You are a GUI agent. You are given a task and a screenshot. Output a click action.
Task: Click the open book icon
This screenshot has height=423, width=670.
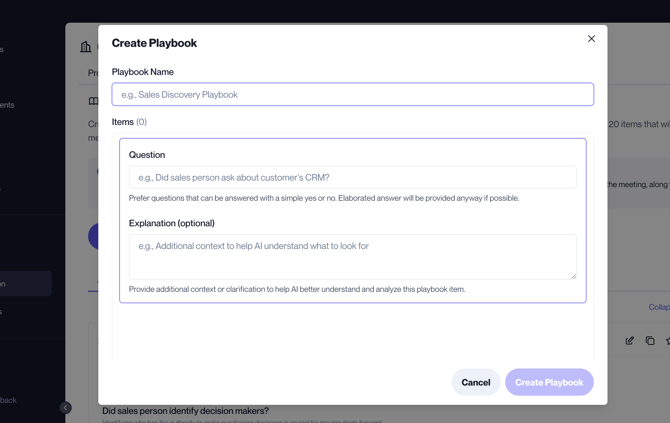click(93, 101)
